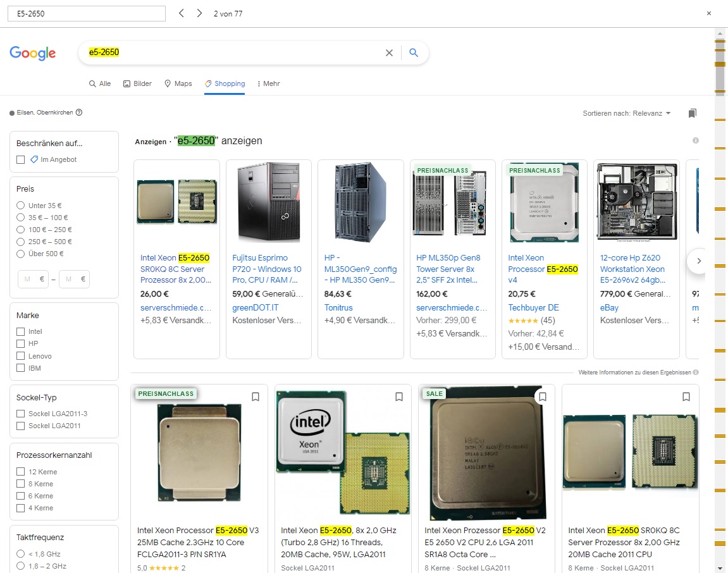Bookmark the E5-2650 SR0KQ 8C result card
Viewport: 728px width, 573px height.
[x=686, y=397]
